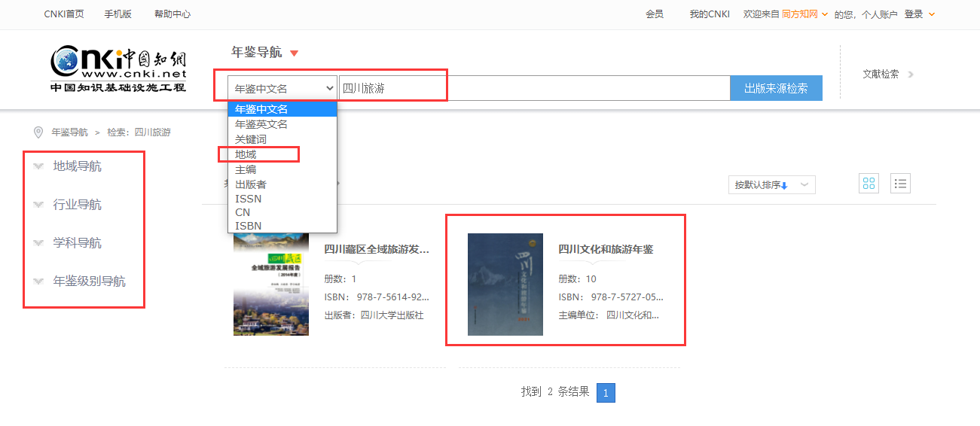Click the red triangle beside 年鉴导航

(x=295, y=53)
